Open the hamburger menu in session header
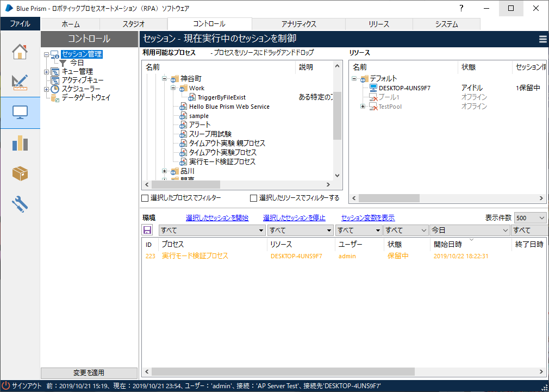Viewport: 549px width, 392px height. pyautogui.click(x=543, y=39)
